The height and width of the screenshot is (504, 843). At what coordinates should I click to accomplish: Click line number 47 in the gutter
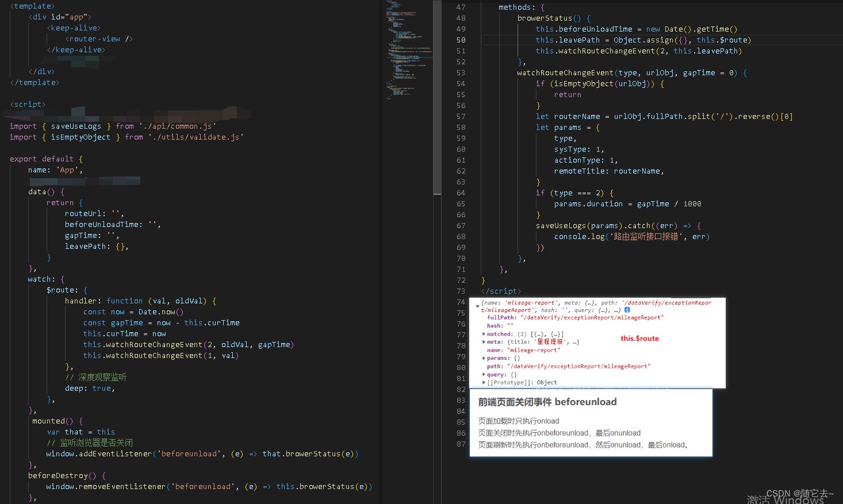coord(461,7)
